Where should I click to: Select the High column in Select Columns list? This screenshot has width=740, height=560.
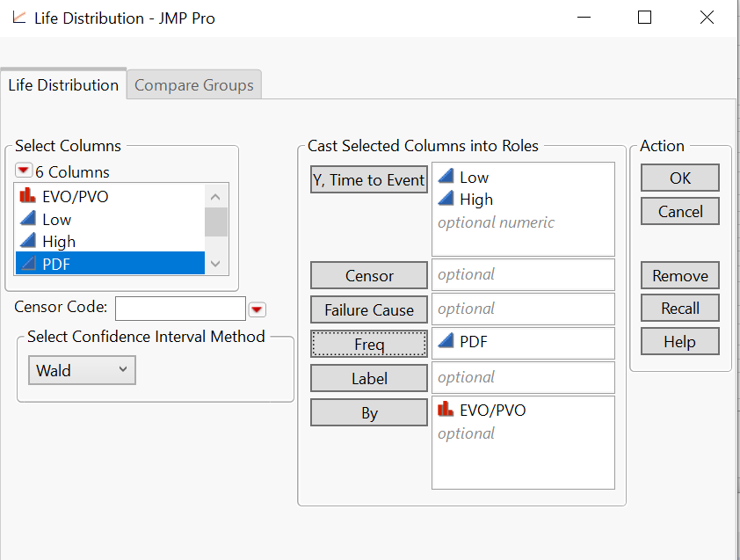pyautogui.click(x=58, y=242)
